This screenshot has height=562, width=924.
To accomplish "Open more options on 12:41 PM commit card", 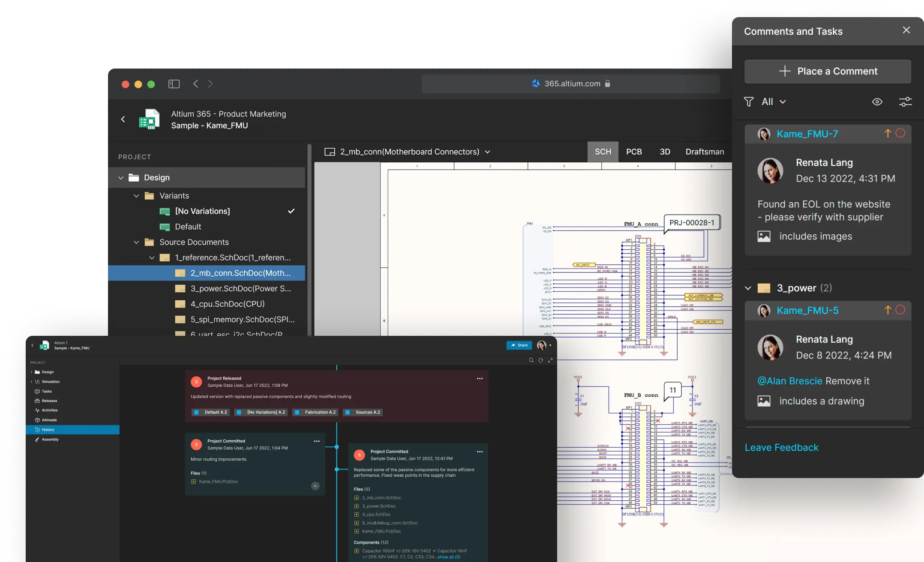I will click(480, 452).
